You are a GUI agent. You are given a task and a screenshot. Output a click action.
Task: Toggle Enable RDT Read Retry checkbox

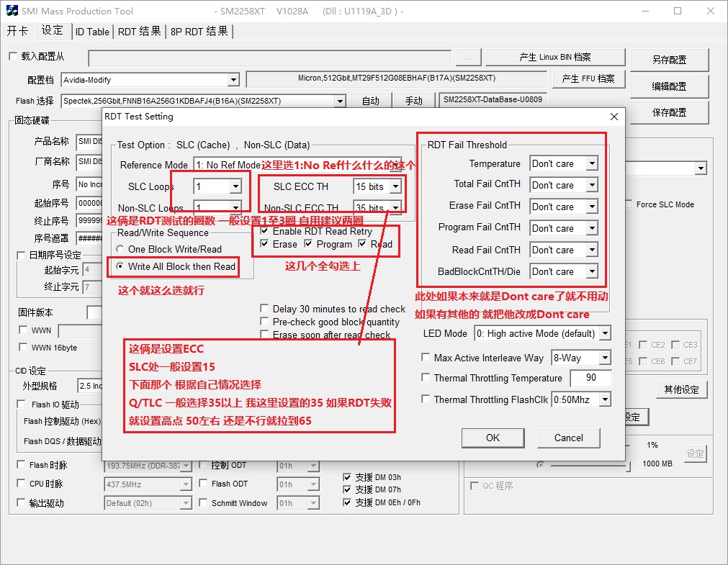(265, 231)
